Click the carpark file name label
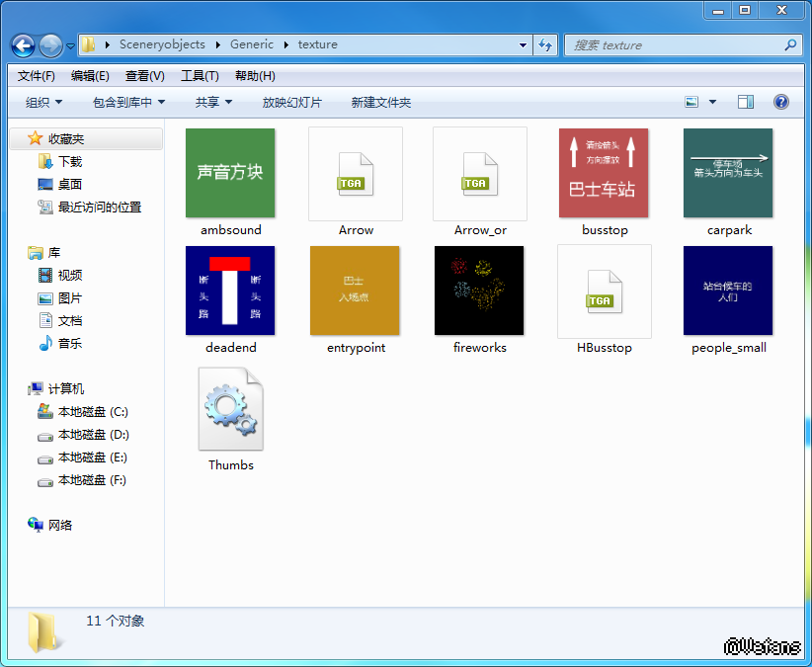Viewport: 812px width, 667px height. [729, 230]
